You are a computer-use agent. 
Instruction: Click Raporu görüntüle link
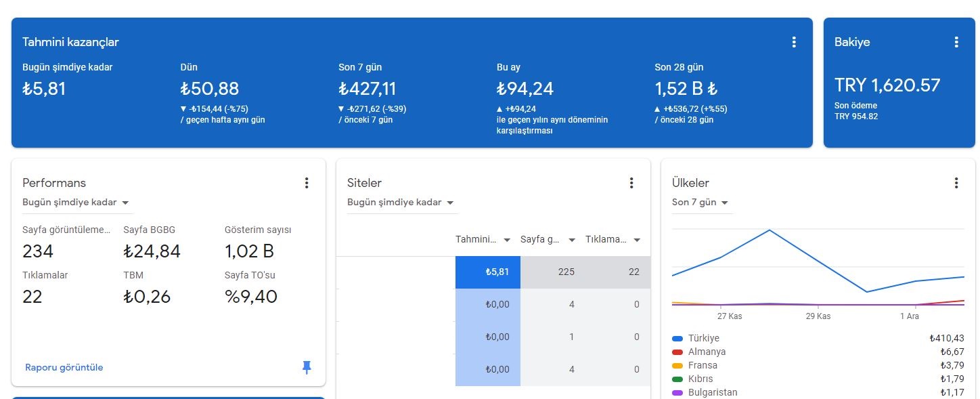coord(64,367)
